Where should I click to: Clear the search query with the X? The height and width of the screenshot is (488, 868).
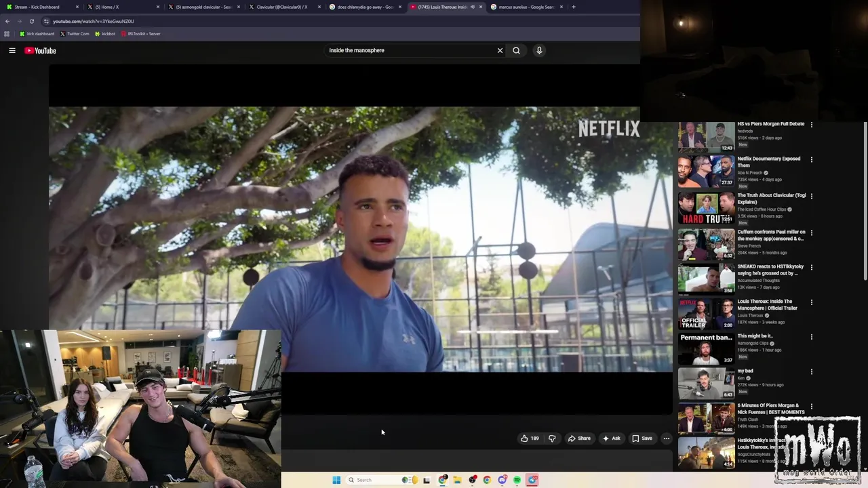[500, 50]
